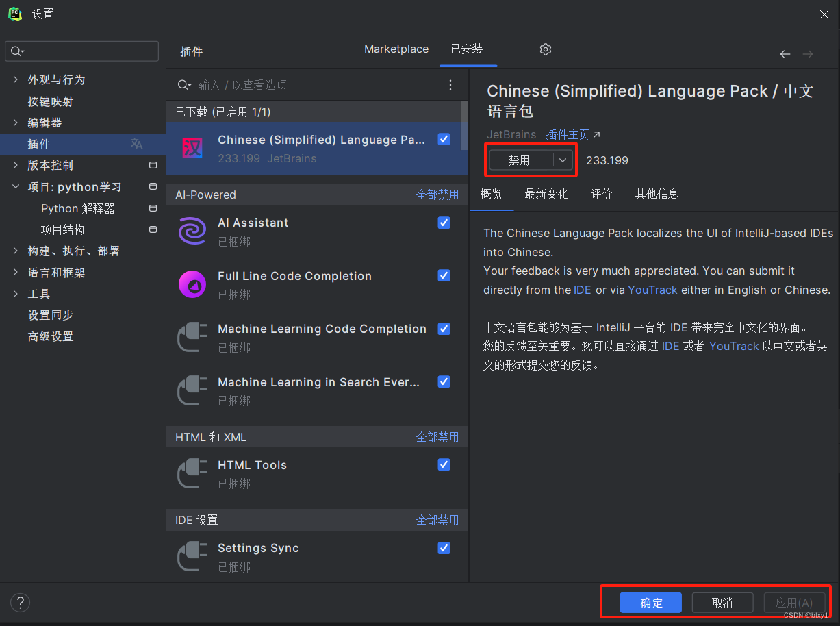Click the help question mark icon
This screenshot has height=626, width=840.
coord(20,603)
